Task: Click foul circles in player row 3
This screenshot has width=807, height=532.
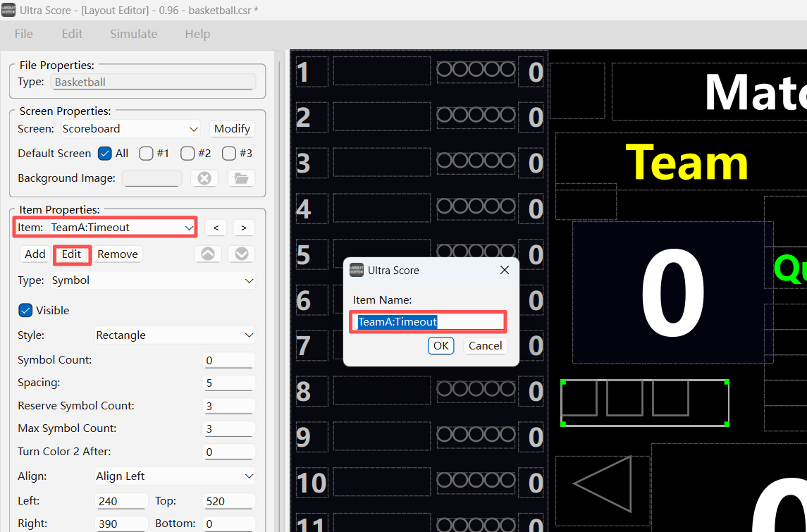Action: pos(476,161)
